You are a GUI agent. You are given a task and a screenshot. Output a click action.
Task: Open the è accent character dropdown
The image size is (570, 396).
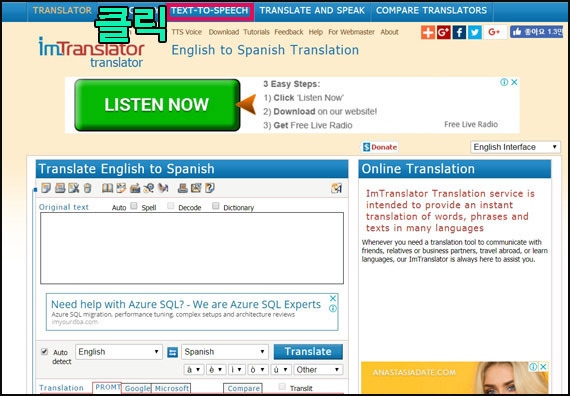tap(215, 370)
